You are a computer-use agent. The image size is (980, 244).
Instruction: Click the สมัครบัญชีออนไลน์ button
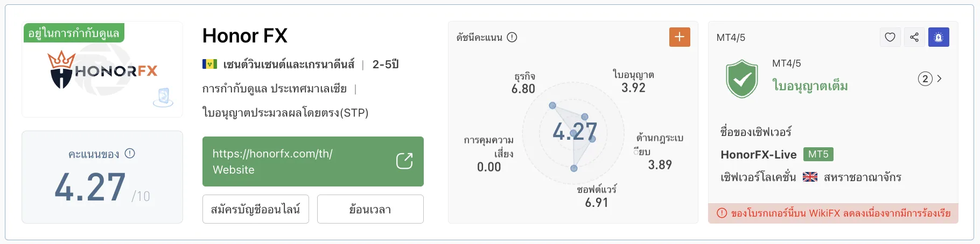point(256,209)
